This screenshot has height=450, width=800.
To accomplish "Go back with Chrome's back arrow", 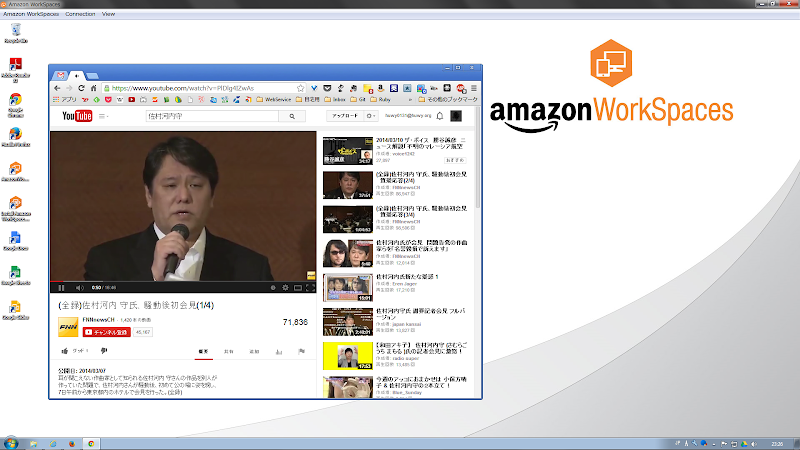I will pyautogui.click(x=57, y=88).
